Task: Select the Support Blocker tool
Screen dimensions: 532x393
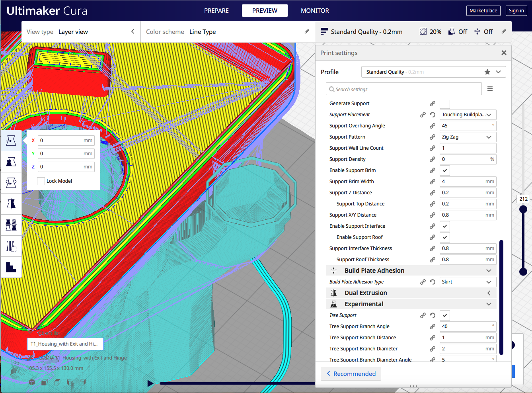Action: coord(11,246)
